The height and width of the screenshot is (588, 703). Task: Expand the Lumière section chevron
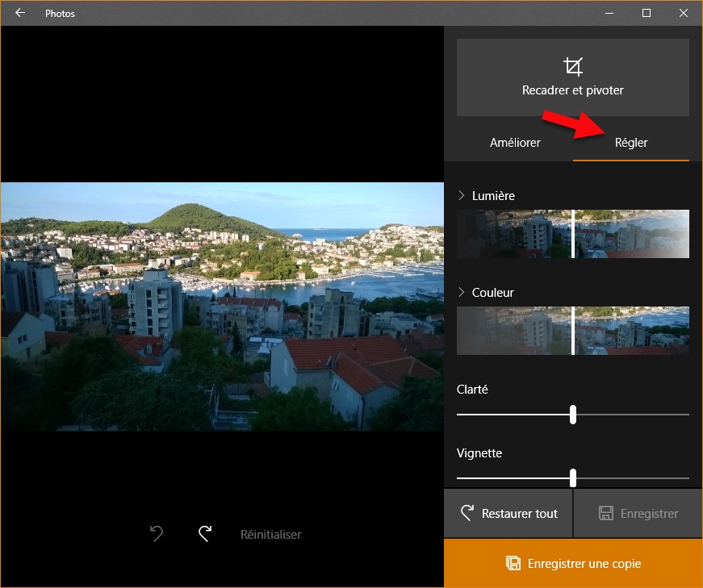pyautogui.click(x=462, y=195)
